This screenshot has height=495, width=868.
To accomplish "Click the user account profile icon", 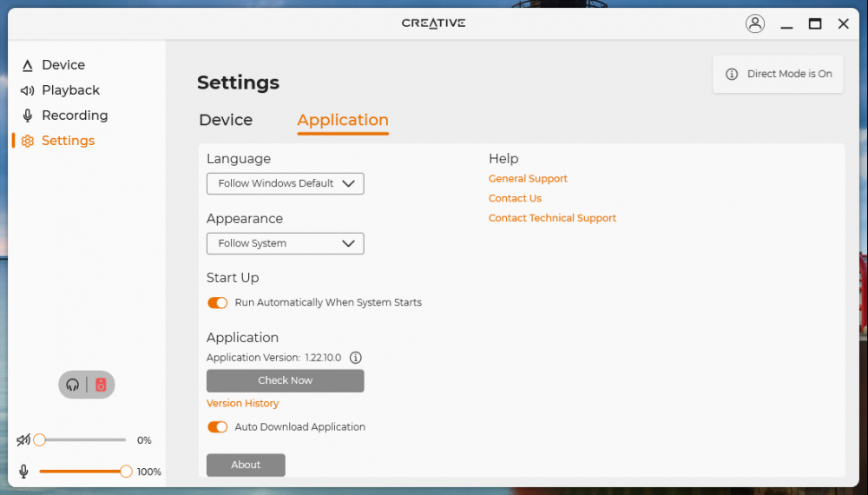I will pos(755,24).
